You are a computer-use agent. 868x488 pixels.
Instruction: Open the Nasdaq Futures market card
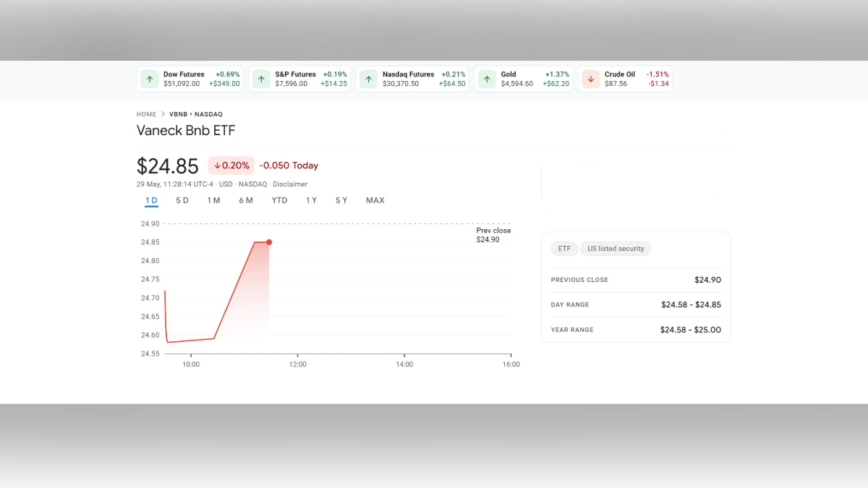[412, 80]
